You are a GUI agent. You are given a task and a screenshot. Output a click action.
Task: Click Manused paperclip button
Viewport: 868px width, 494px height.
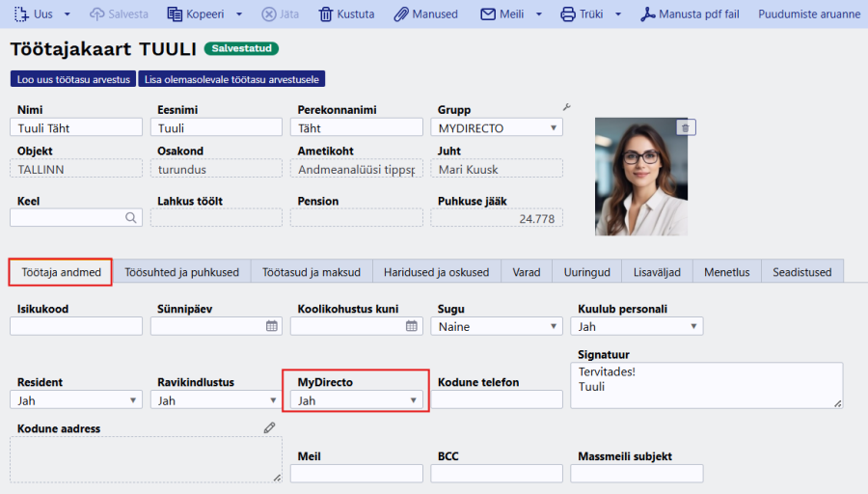tap(426, 14)
